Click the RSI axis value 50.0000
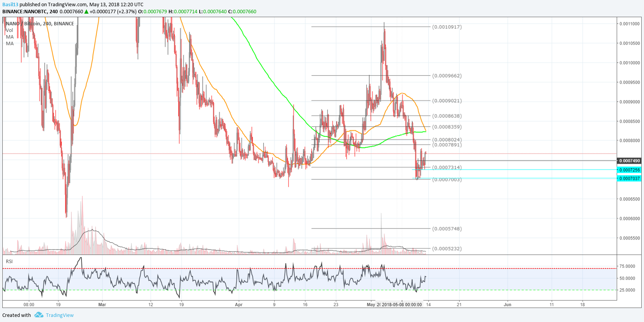 click(x=627, y=278)
